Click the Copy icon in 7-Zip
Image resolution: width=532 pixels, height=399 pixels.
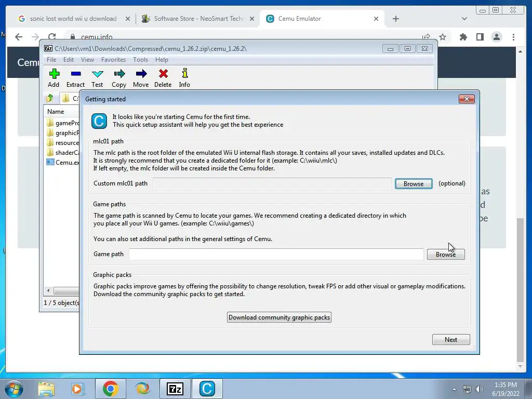(119, 78)
